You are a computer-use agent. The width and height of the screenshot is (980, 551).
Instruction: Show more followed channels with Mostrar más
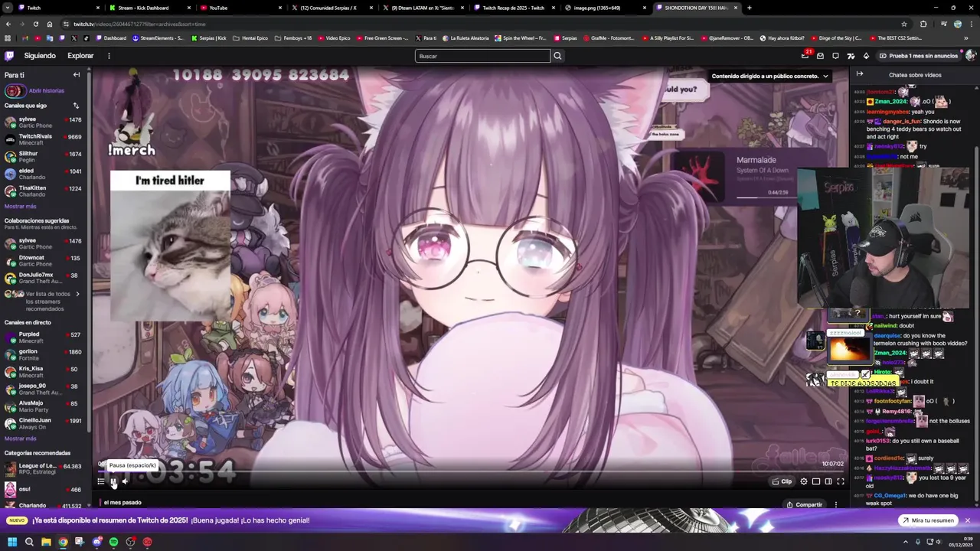[x=20, y=207]
